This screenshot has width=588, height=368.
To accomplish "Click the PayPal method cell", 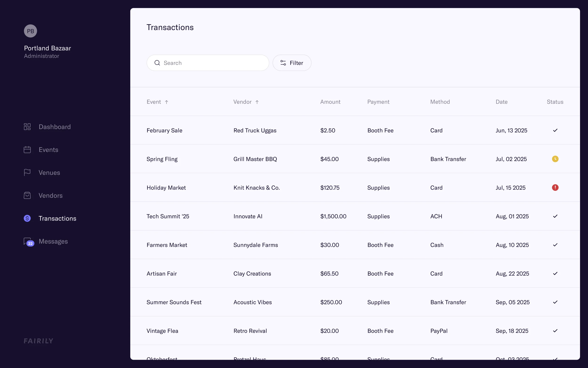I will 439,331.
